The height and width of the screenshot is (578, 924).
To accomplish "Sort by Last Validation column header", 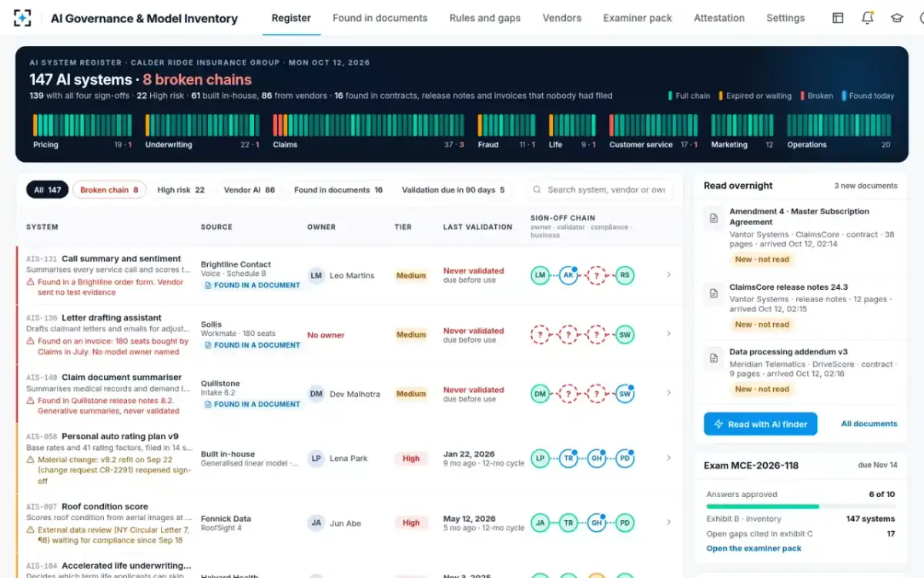I will click(x=477, y=227).
